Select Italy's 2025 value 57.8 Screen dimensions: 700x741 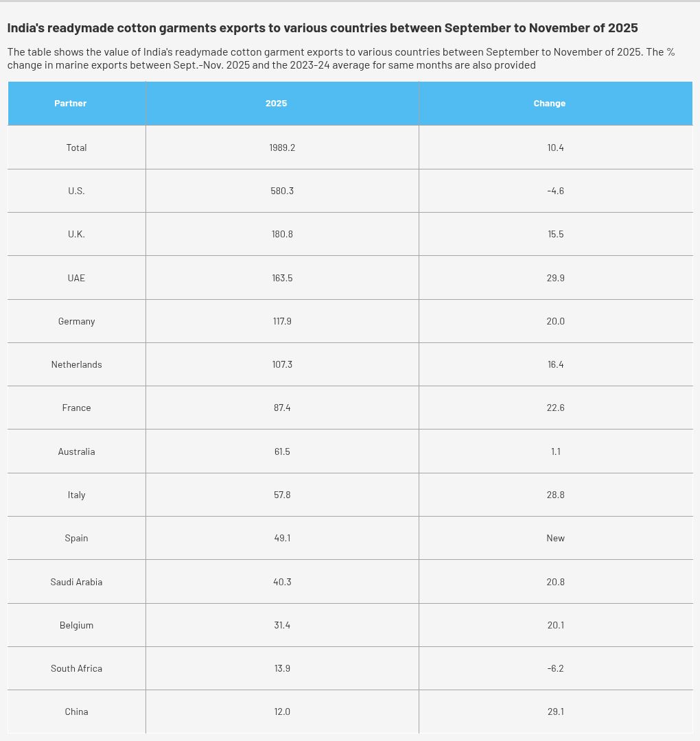click(282, 495)
